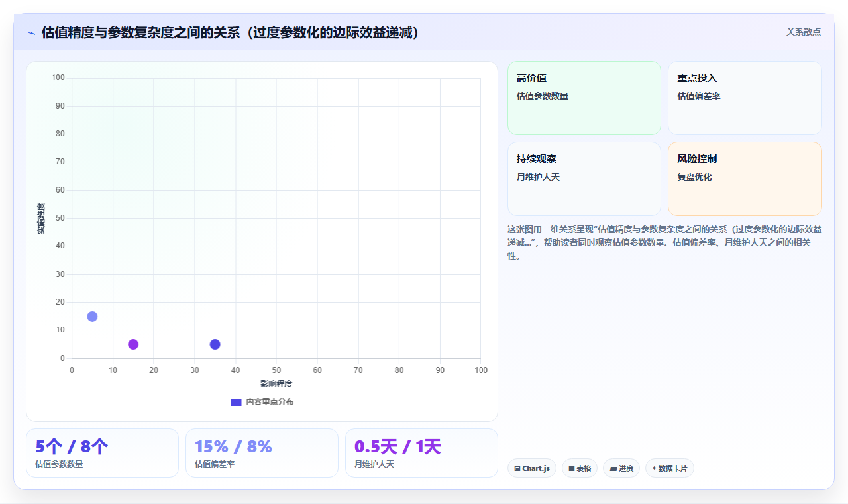
Task: Select the 0.5天 / 1天 metric card
Action: (x=421, y=453)
